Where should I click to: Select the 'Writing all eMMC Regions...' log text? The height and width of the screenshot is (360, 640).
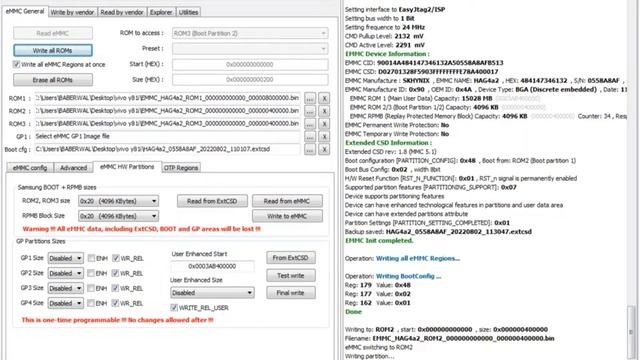click(x=418, y=258)
